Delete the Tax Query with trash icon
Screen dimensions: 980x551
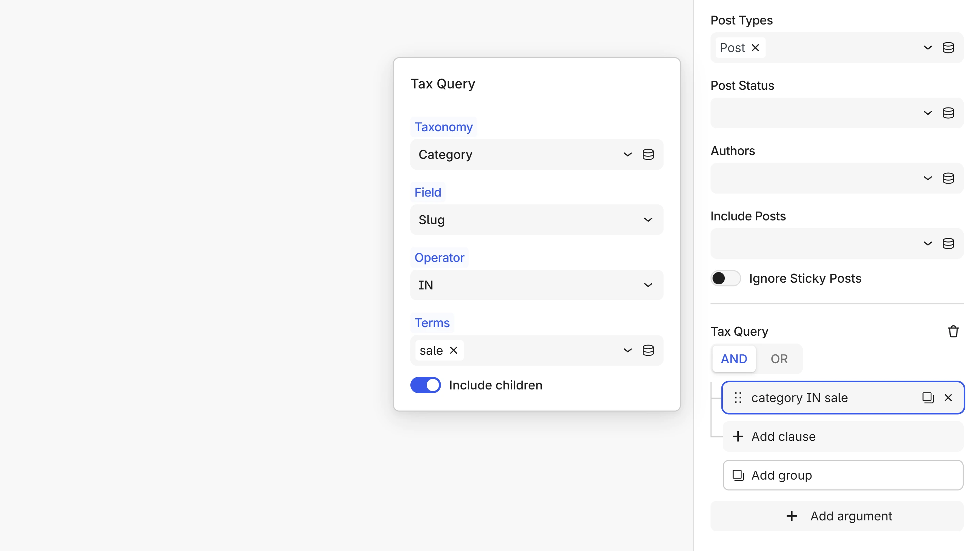click(953, 331)
